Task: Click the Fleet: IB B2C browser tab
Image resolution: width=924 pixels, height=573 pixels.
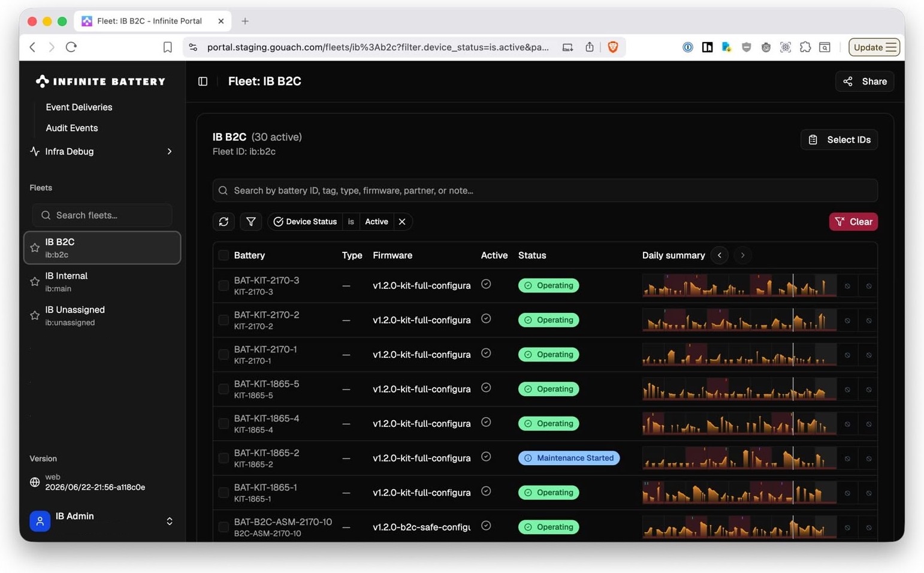Action: [153, 21]
